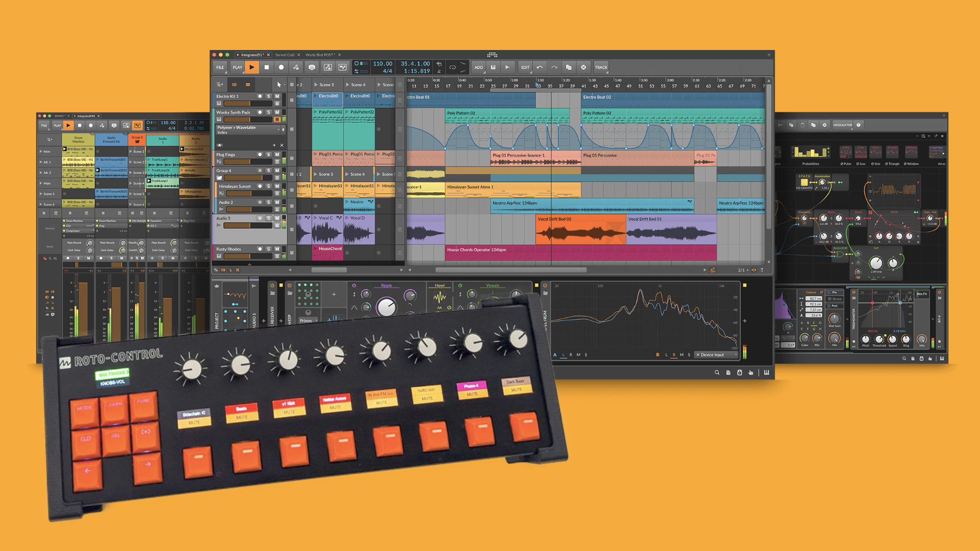Open the Polymer Wavetable Index lane dropdown
The width and height of the screenshot is (980, 551).
[248, 130]
